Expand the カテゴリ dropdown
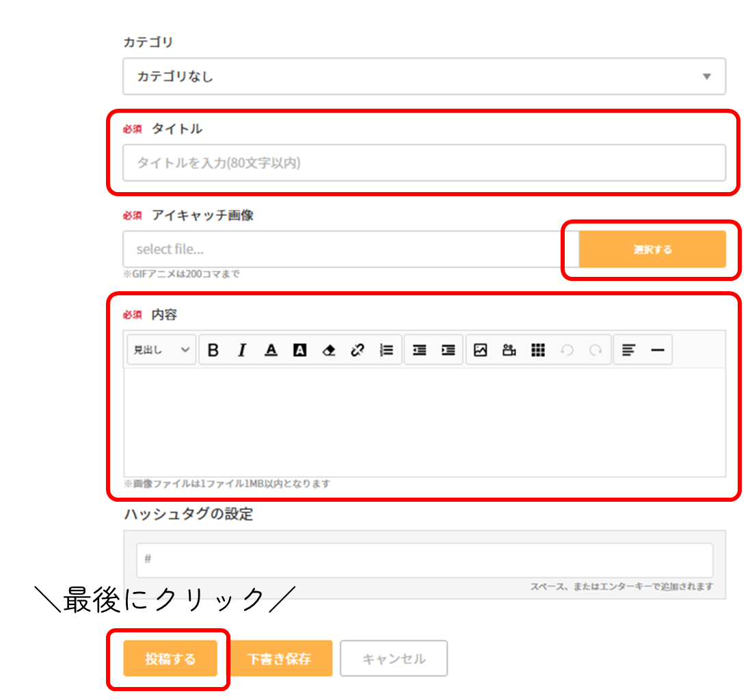This screenshot has width=750, height=700. coord(424,77)
